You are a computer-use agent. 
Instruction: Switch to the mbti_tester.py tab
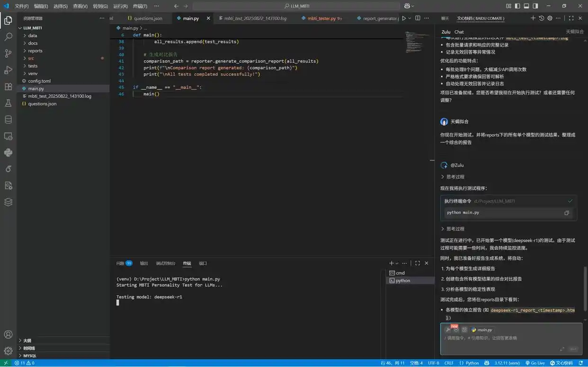click(321, 18)
